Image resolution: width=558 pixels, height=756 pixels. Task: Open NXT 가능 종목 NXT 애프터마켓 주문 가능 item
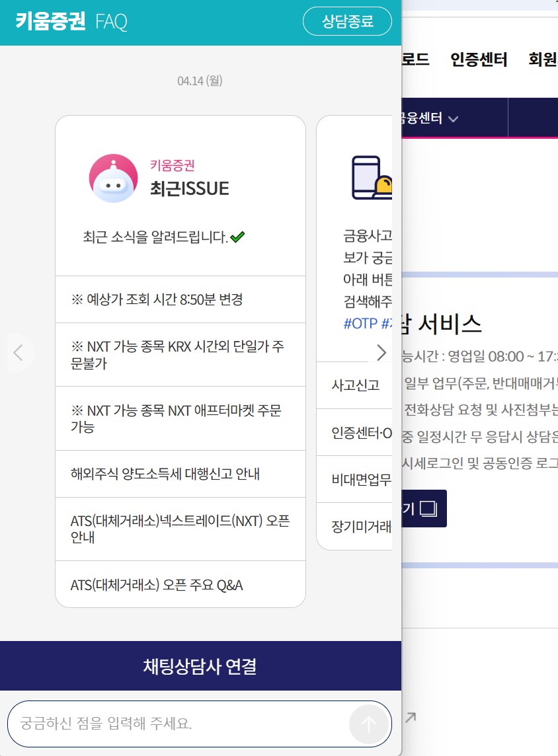click(x=180, y=418)
